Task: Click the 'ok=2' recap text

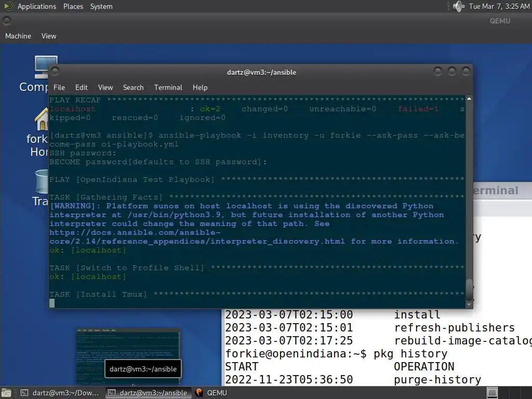Action: [x=210, y=109]
